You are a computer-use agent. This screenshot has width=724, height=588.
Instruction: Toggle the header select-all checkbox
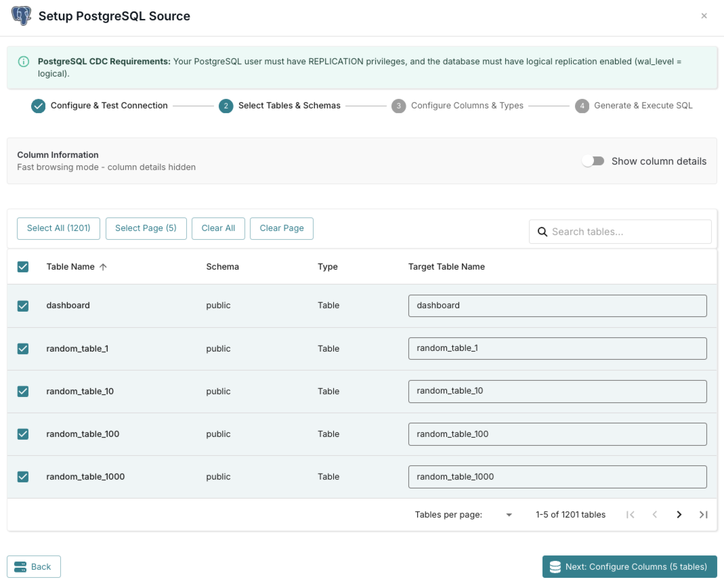click(23, 267)
